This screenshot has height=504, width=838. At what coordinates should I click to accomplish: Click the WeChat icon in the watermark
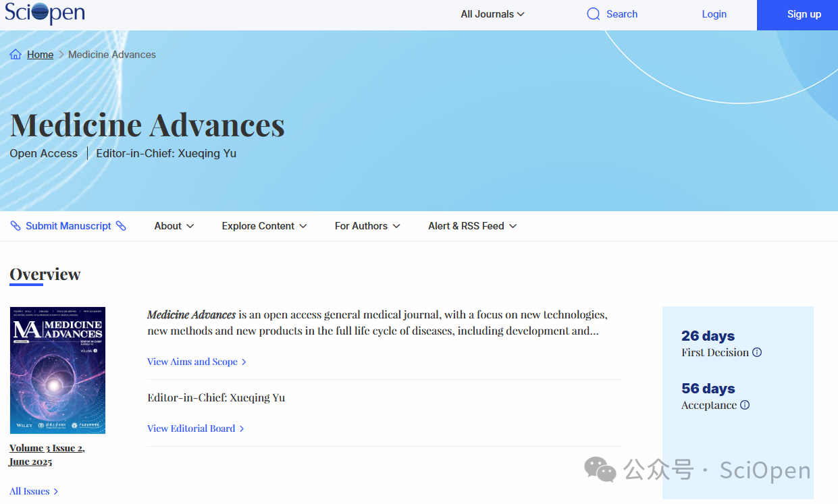click(598, 470)
